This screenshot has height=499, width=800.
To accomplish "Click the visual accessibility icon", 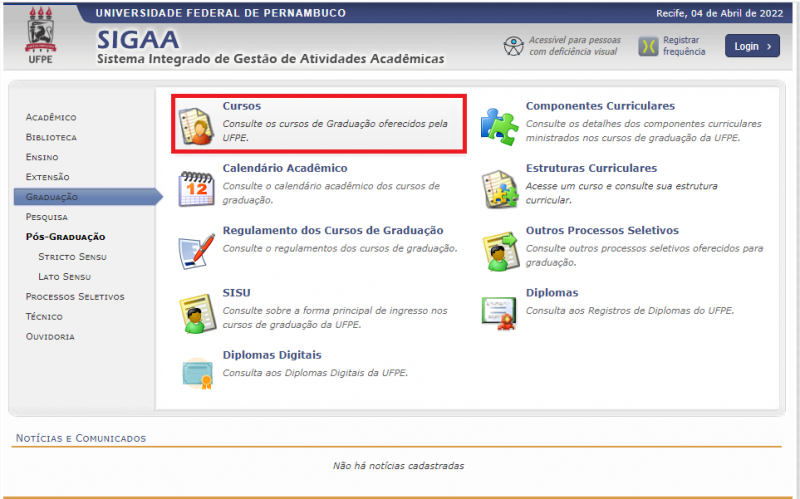I will click(x=513, y=46).
